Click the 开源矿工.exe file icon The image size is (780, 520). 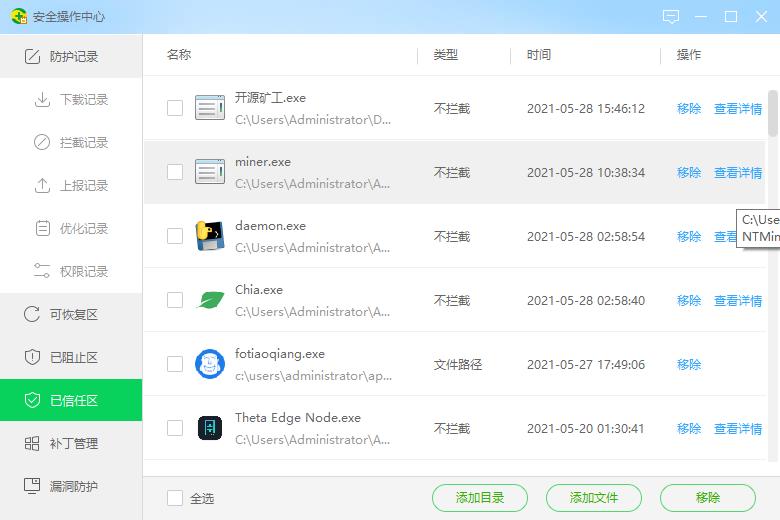click(x=210, y=107)
